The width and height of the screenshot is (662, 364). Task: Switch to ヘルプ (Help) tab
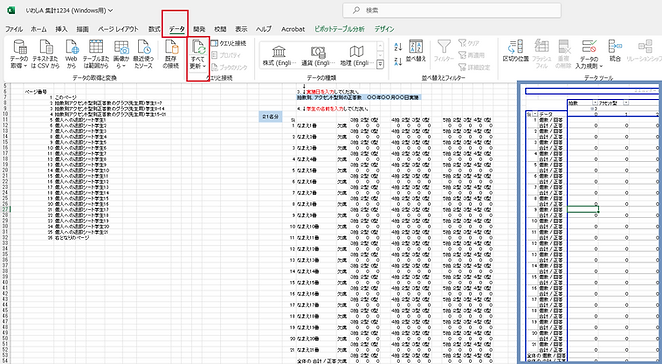[x=264, y=29]
